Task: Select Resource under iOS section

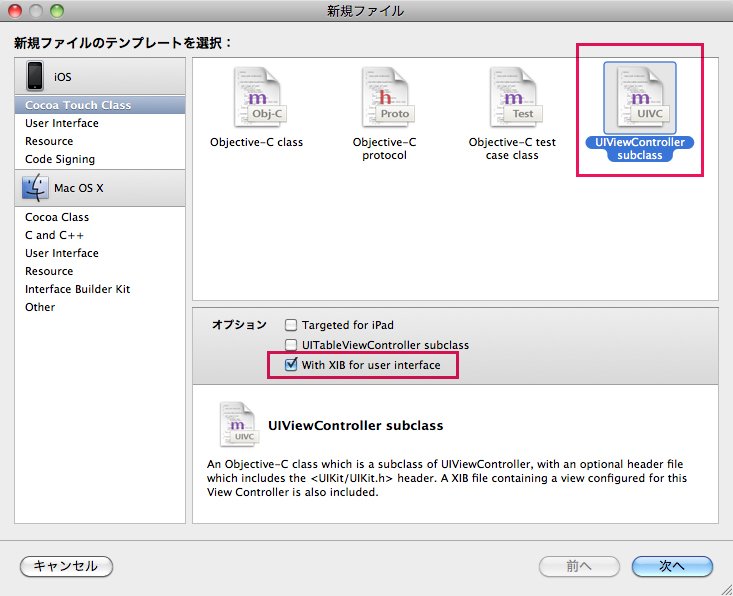Action: 100,141
